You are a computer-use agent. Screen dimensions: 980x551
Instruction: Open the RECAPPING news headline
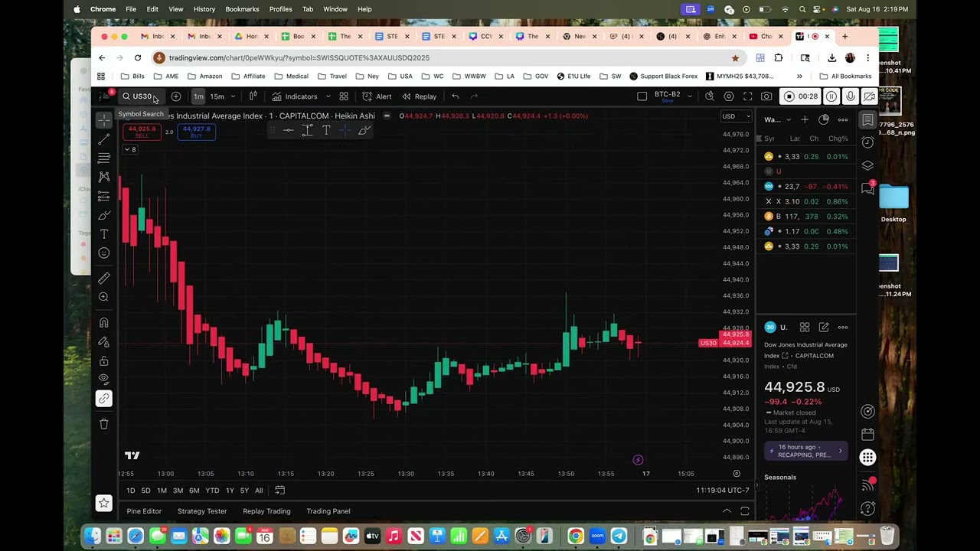pos(805,451)
